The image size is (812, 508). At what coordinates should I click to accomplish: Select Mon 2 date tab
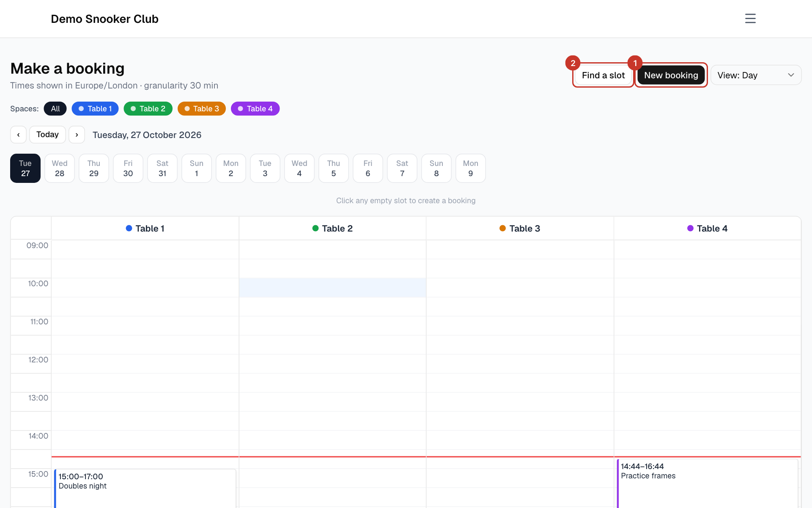[231, 168]
